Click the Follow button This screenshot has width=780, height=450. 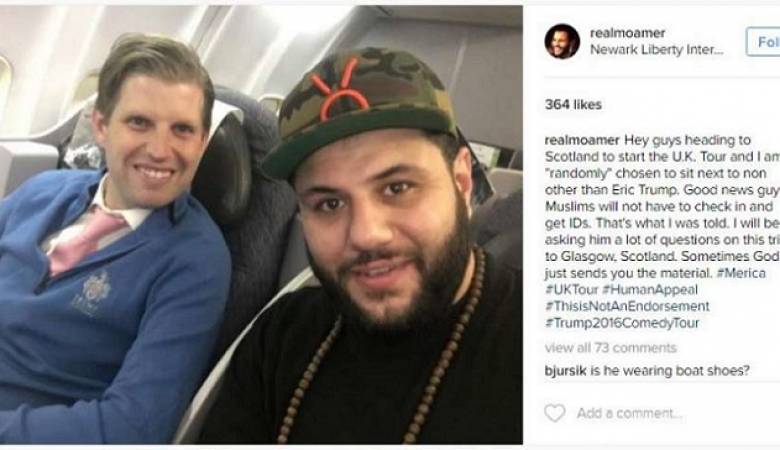763,42
